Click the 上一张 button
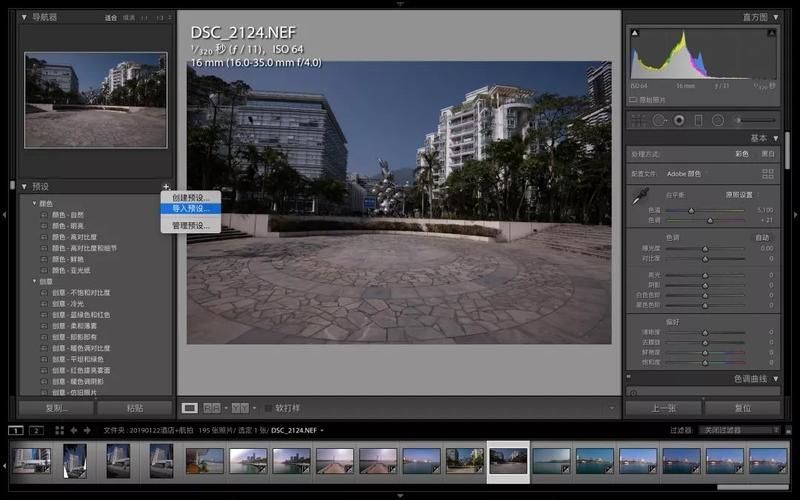The height and width of the screenshot is (500, 800). pyautogui.click(x=663, y=408)
